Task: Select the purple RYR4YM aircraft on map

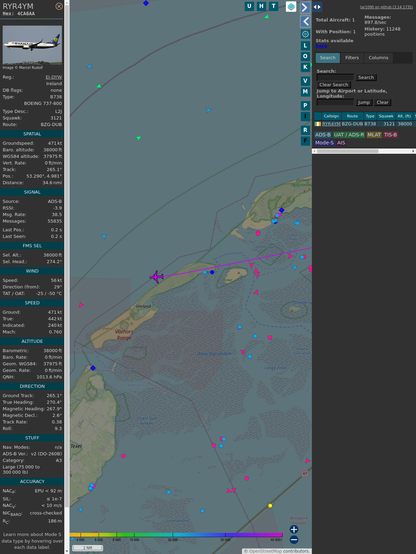Action: tap(156, 277)
